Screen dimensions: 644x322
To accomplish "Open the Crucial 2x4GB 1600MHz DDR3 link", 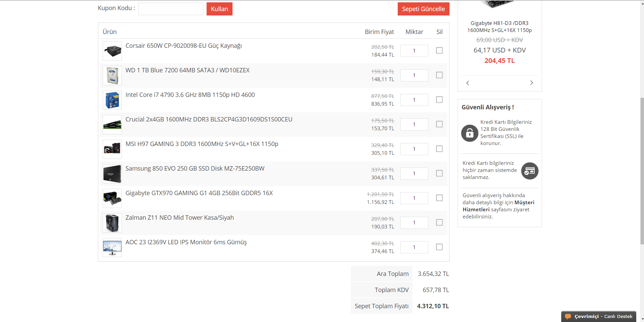I will pyautogui.click(x=209, y=119).
